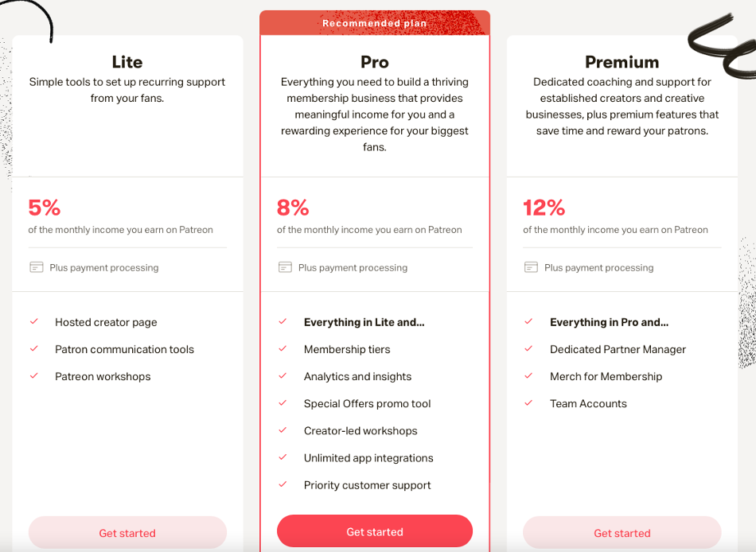Click checkmark next to Dedicated Partner Manager
Screen dimensions: 756x552
(529, 348)
